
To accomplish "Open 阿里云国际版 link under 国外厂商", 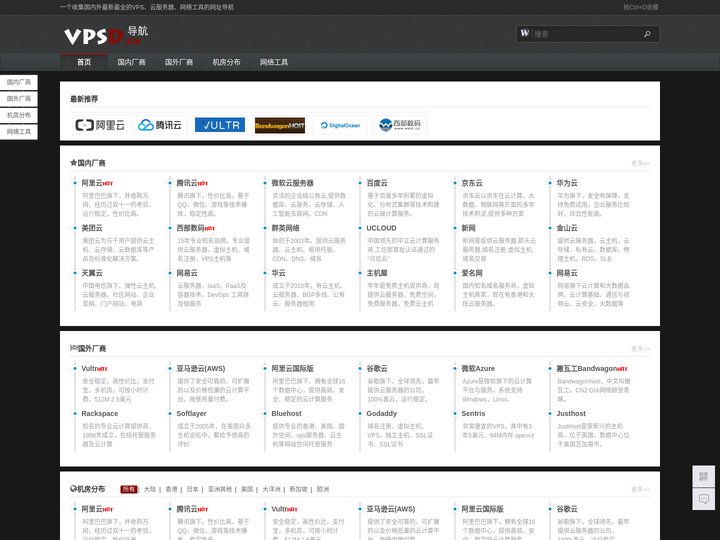I will [292, 369].
